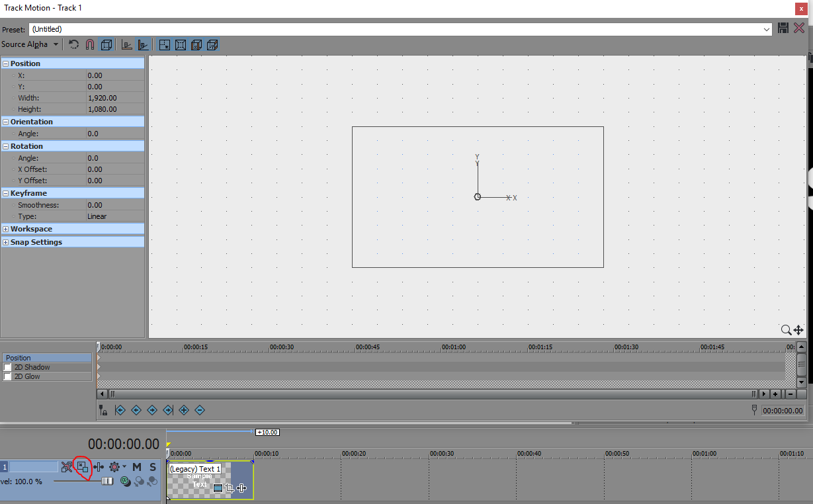
Task: Click the keyframe cursor timecode field
Action: click(783, 411)
